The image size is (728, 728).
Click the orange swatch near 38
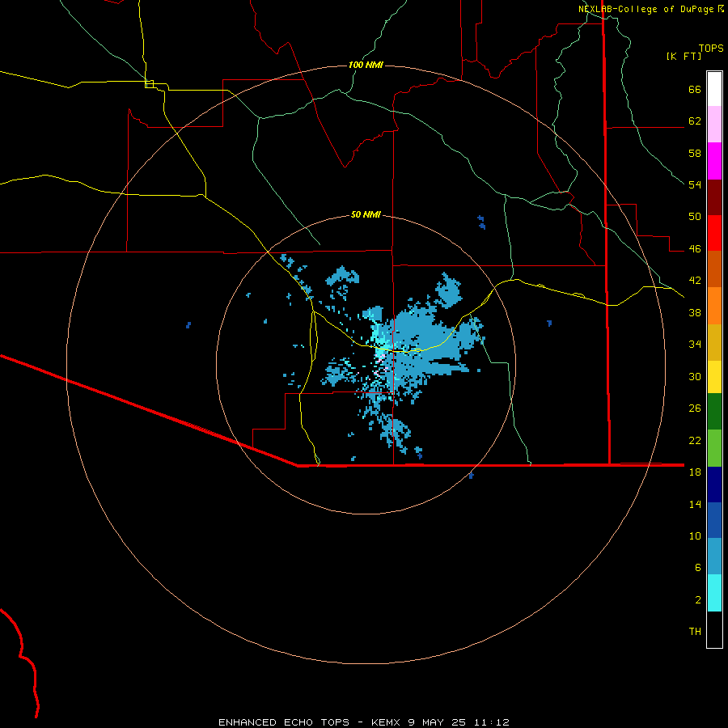pyautogui.click(x=714, y=306)
